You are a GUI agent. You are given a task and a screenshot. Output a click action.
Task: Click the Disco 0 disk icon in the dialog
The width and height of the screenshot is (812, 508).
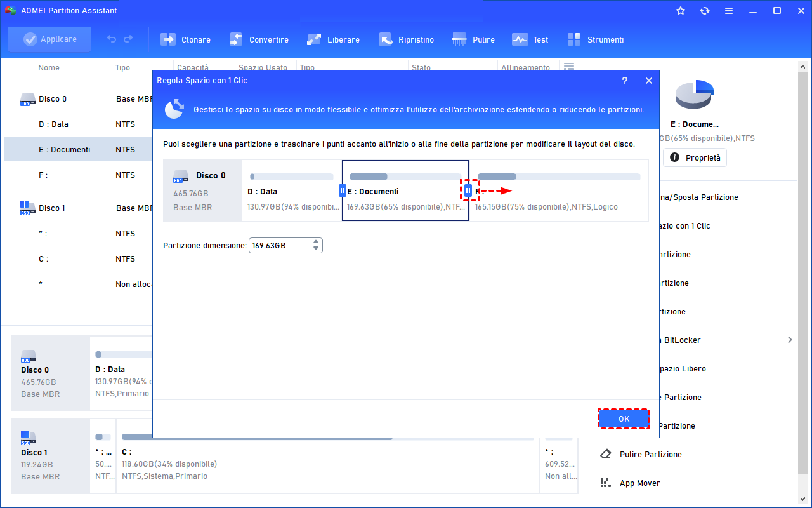(181, 176)
